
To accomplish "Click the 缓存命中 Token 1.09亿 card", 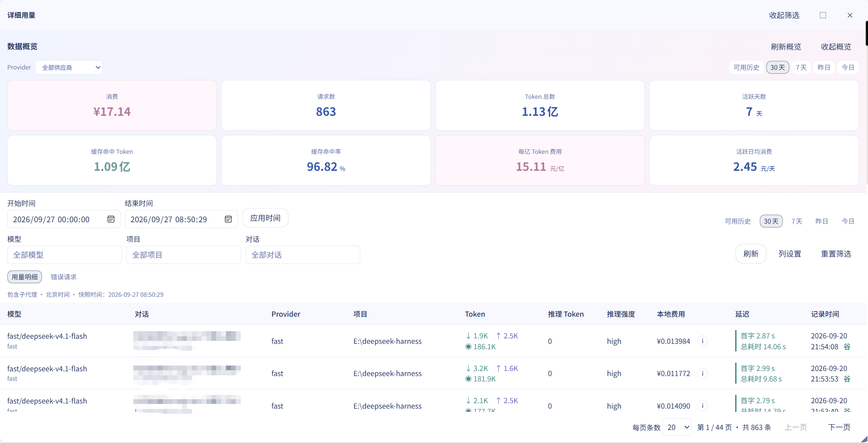I will [x=112, y=160].
